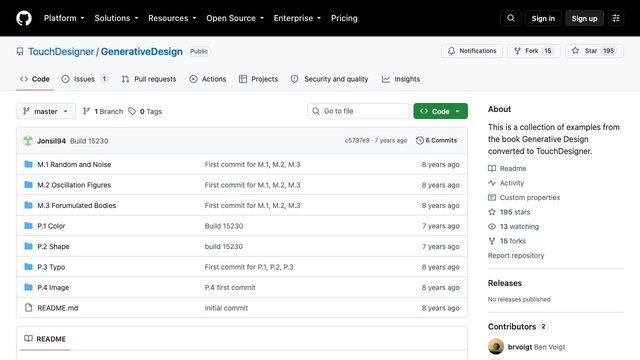Open the Releases heading link
640x360 pixels.
[504, 283]
